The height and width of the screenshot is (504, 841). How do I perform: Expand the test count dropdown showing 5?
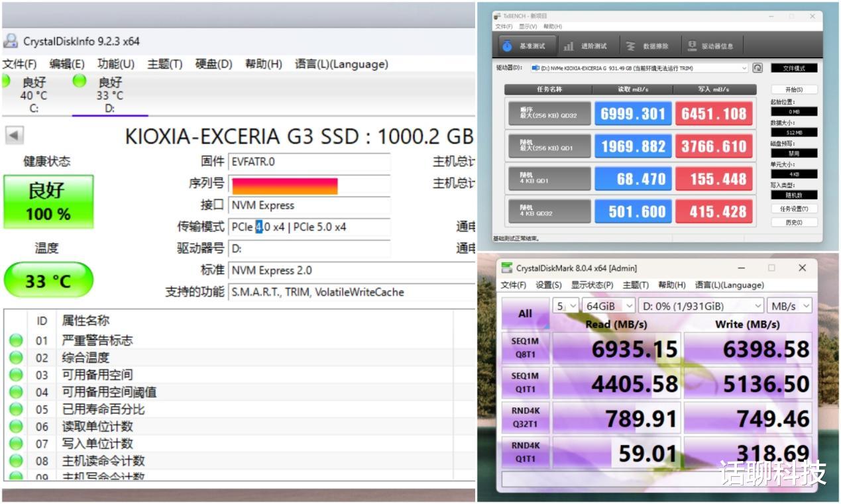566,306
